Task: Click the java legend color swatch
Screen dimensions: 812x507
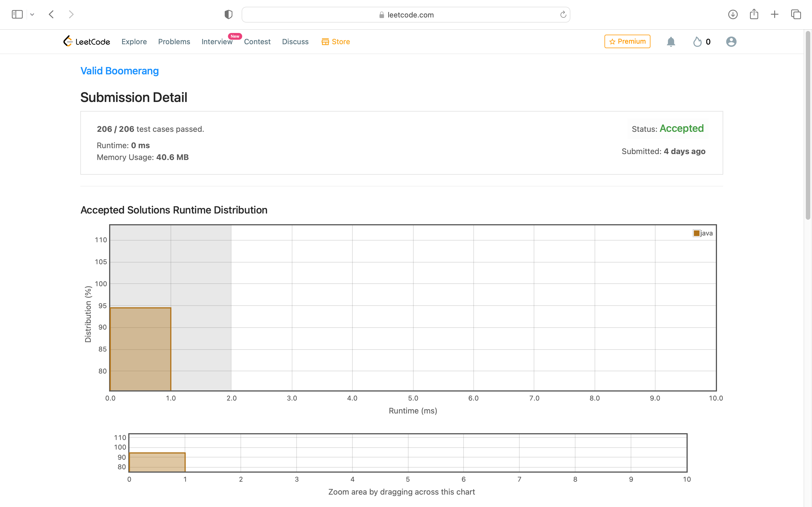Action: tap(697, 233)
